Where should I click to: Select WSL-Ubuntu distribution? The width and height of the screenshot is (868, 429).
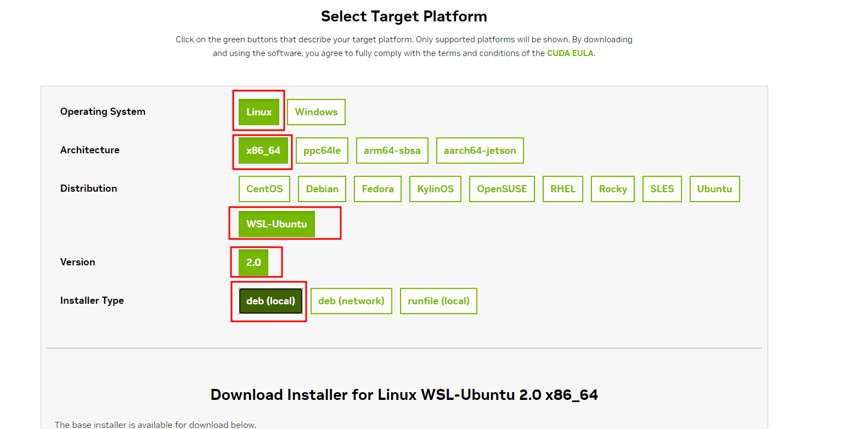coord(277,224)
